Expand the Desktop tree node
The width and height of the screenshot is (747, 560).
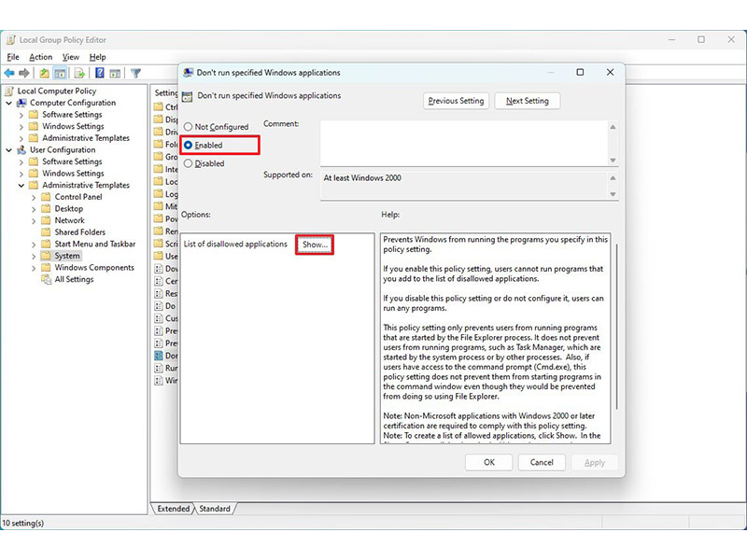click(34, 209)
